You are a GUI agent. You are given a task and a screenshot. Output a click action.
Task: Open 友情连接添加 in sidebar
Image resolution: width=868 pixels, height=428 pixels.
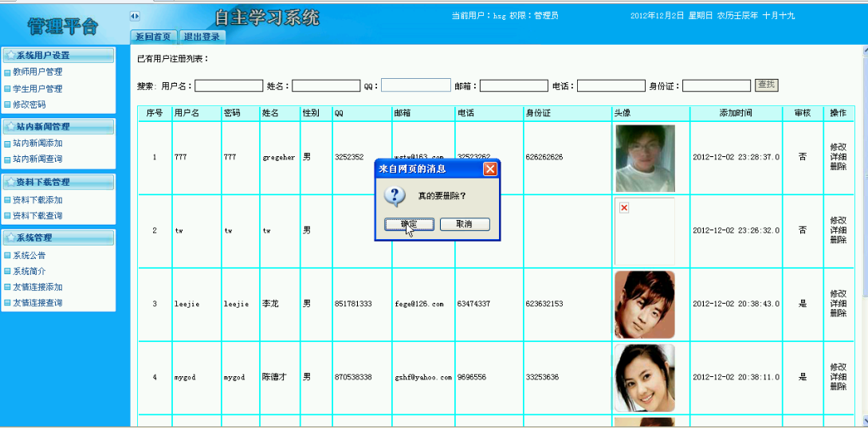(37, 287)
